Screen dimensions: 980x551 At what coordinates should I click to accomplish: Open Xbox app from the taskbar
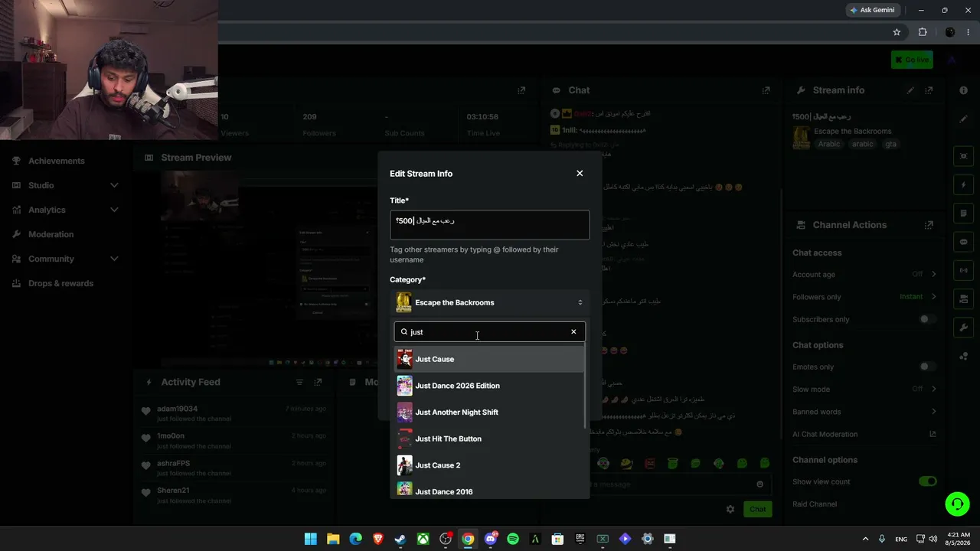pos(423,539)
